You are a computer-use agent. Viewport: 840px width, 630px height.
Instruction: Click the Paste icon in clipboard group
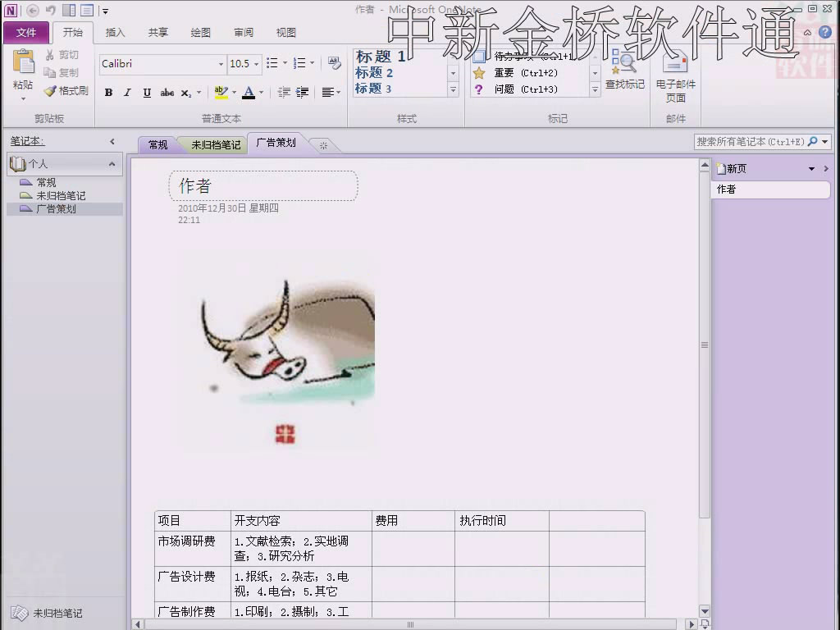pyautogui.click(x=23, y=62)
